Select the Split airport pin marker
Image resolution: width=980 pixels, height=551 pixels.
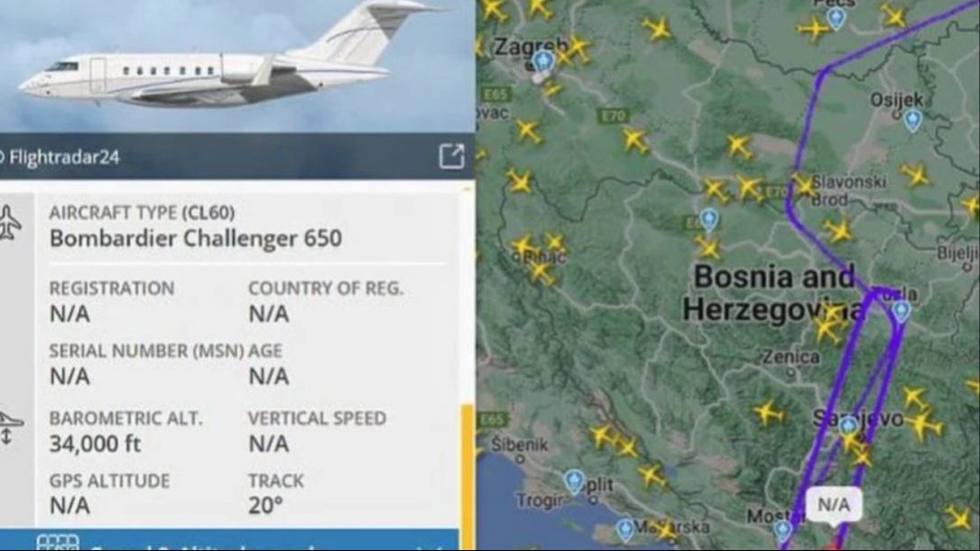pyautogui.click(x=574, y=482)
